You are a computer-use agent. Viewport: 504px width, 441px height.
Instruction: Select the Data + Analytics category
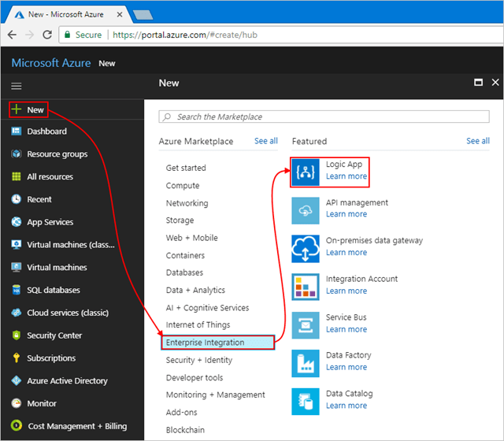[195, 290]
